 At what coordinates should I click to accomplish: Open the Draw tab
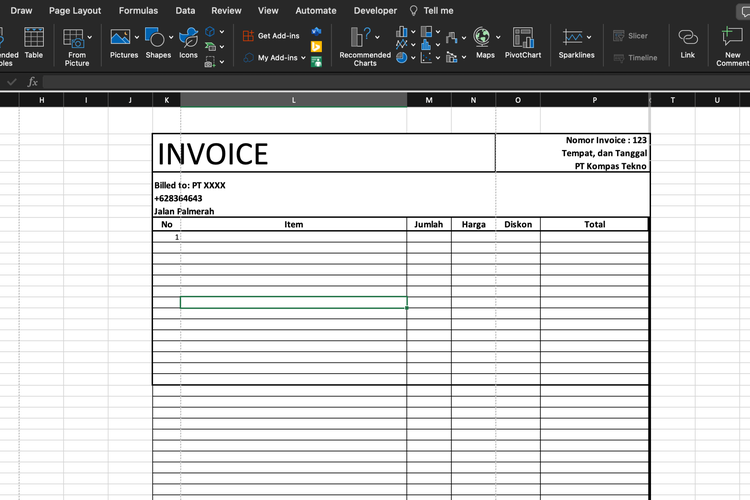tap(21, 11)
